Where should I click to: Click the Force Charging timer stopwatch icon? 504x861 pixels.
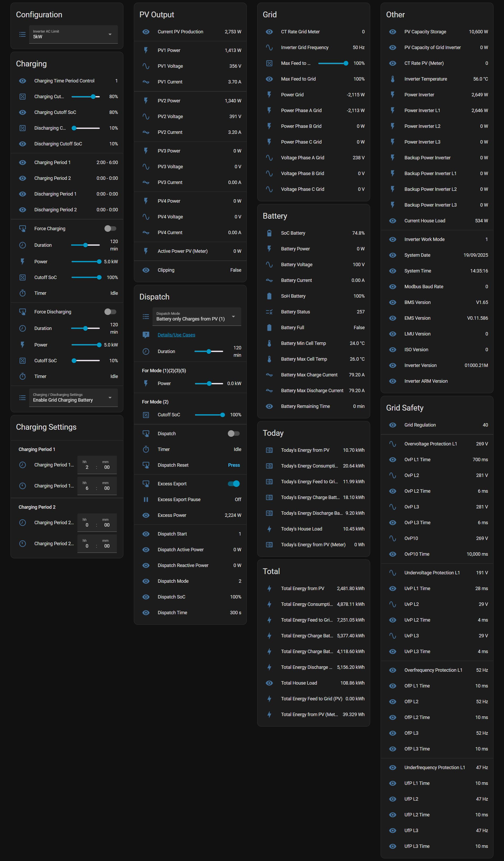coord(23,293)
